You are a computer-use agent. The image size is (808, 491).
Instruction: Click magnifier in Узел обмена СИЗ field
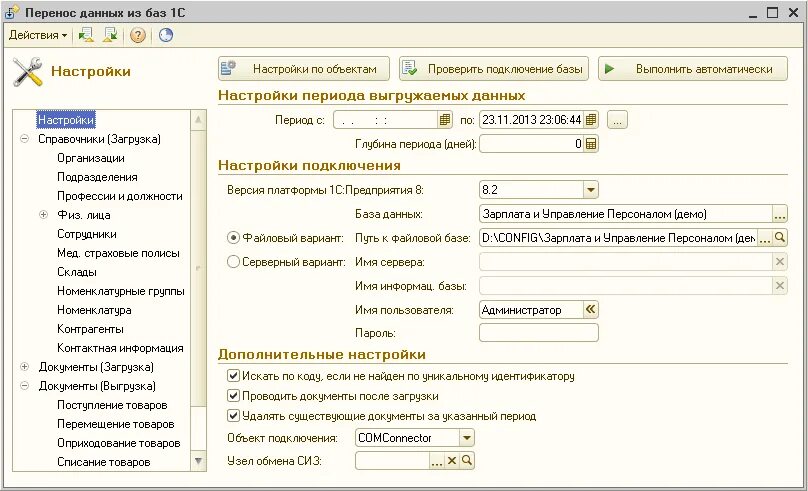point(466,461)
